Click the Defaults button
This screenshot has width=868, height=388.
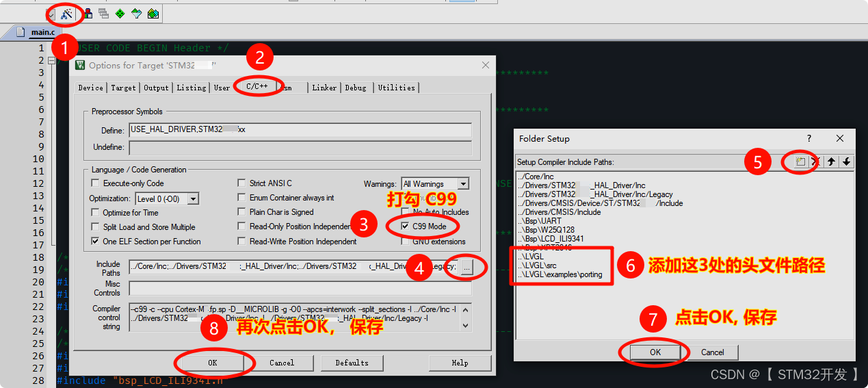click(352, 363)
